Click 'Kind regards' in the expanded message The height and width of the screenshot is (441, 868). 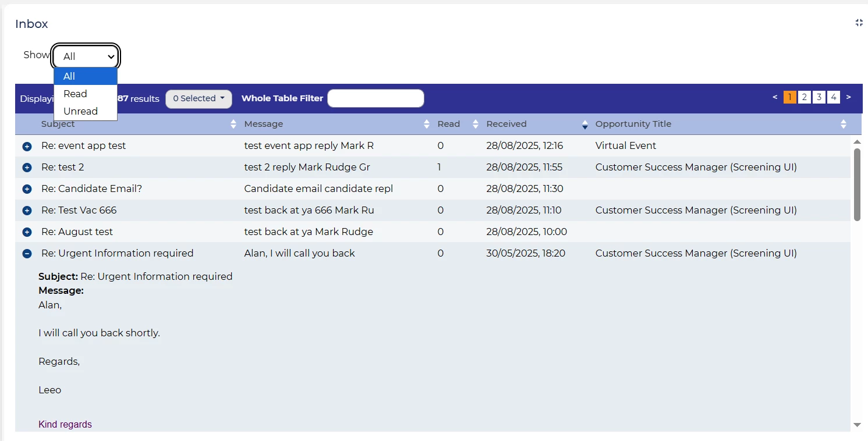[65, 425]
